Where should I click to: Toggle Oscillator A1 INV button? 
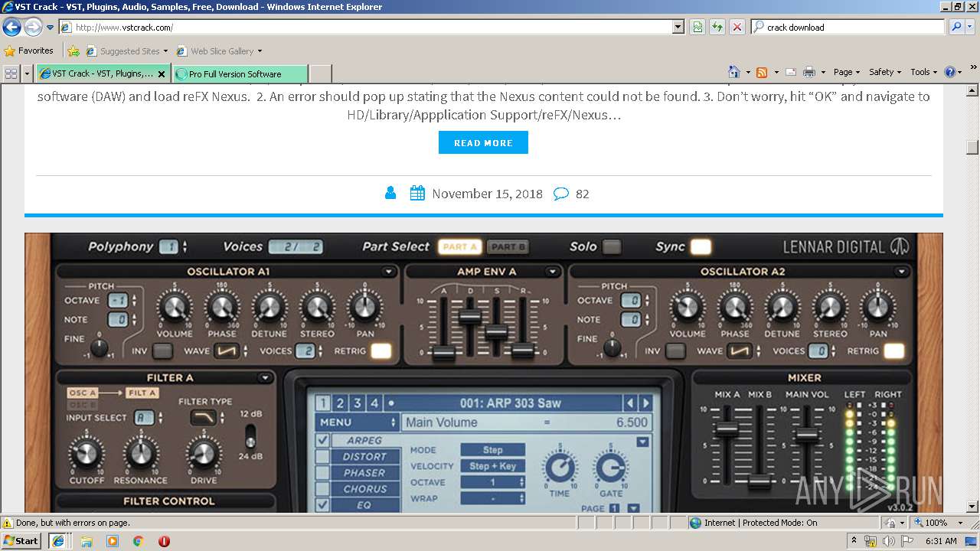click(162, 351)
